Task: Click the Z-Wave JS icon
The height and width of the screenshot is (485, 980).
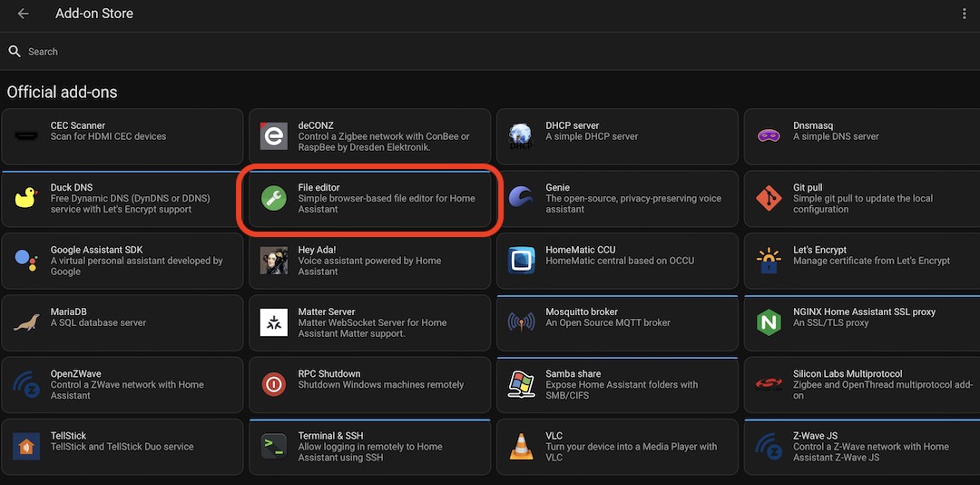Action: 769,446
